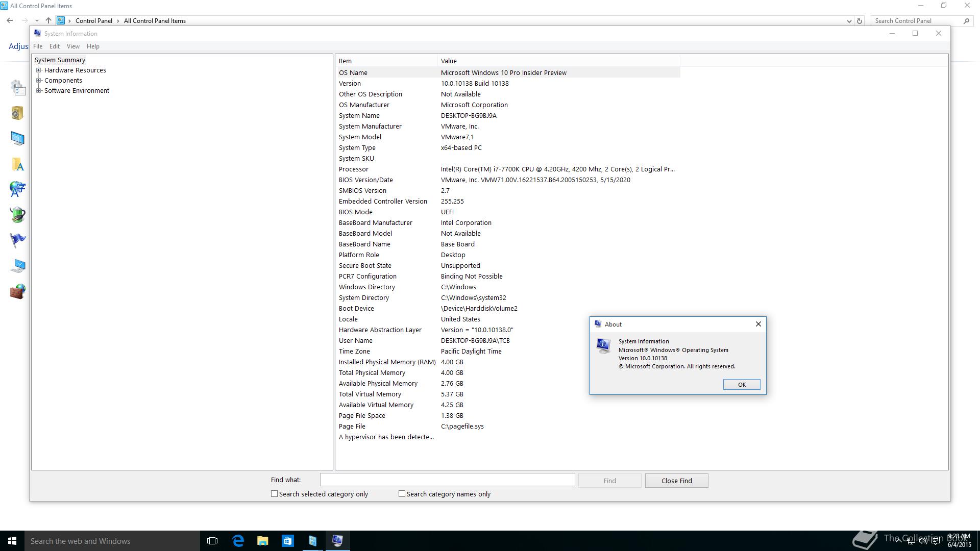This screenshot has height=551, width=980.
Task: Click the Find what text field
Action: [447, 480]
